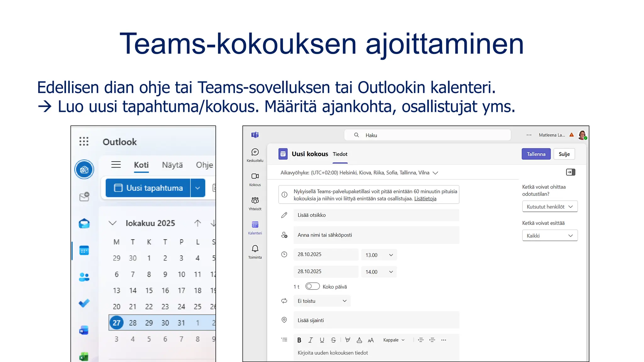644x362 pixels.
Task: Open Keskustelu chat in Teams sidebar
Action: coord(255,156)
